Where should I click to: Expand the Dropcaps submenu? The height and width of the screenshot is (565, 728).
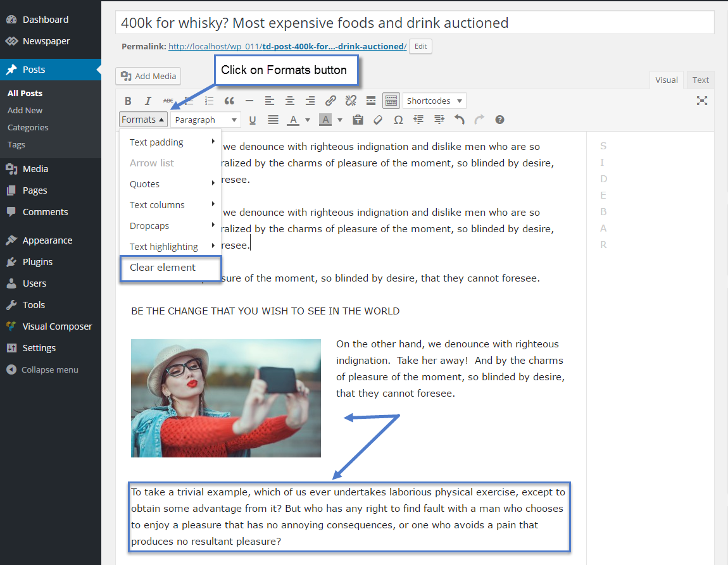[170, 225]
